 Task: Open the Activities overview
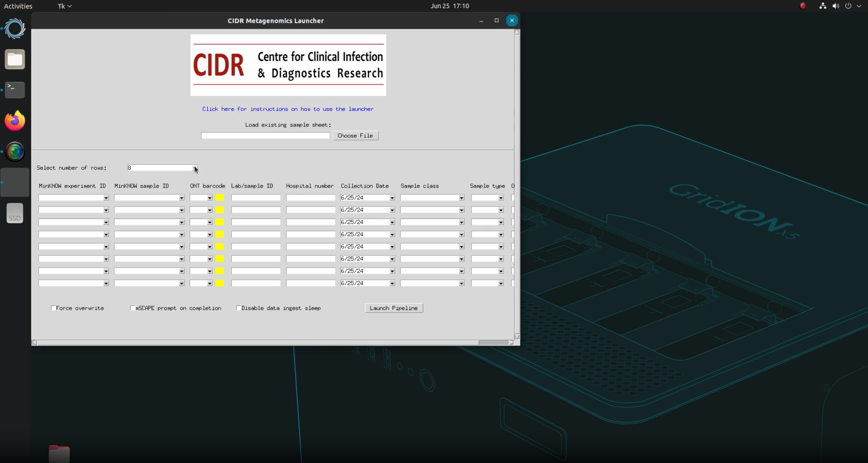coord(18,6)
